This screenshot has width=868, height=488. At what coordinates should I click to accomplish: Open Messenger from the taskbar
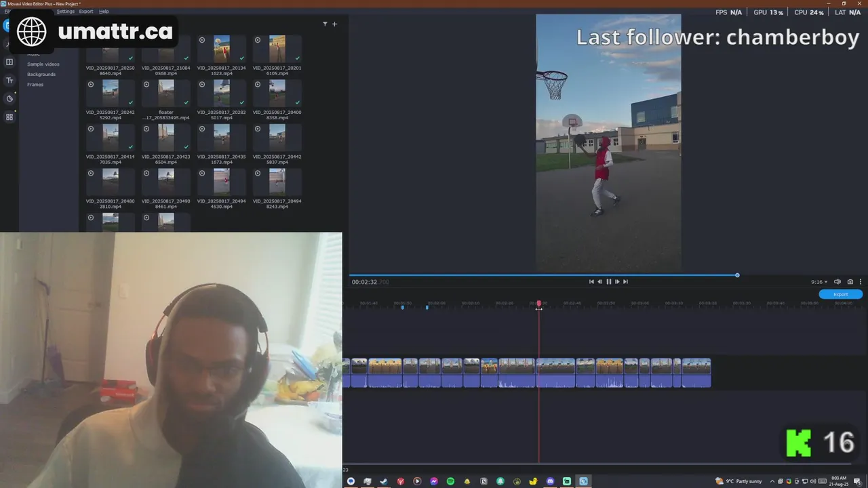point(434,481)
